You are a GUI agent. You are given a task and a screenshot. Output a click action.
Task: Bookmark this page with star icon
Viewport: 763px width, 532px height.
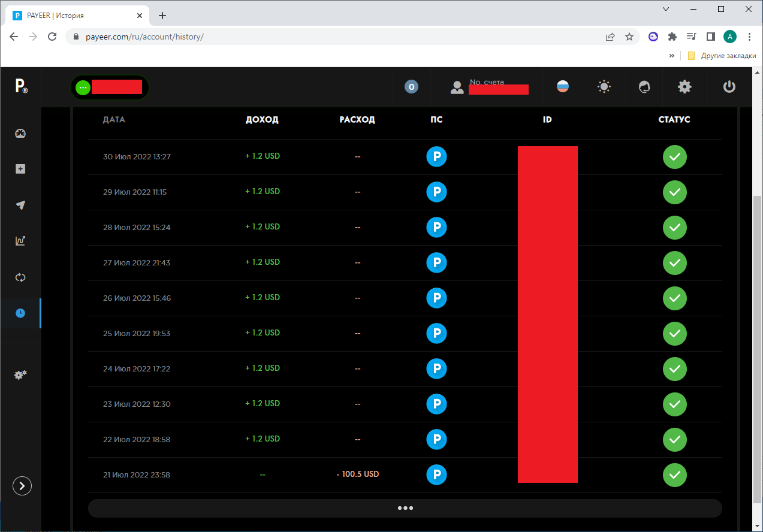629,37
